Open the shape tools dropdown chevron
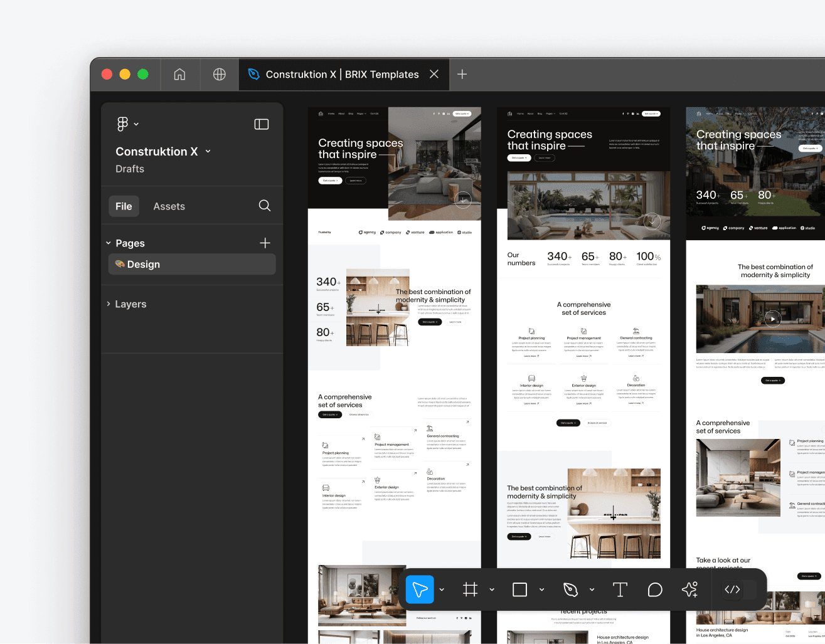The width and height of the screenshot is (825, 644). point(541,589)
